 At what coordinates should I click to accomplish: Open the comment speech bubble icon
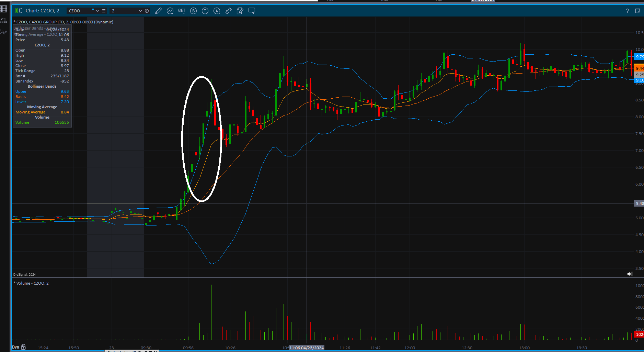tap(252, 11)
